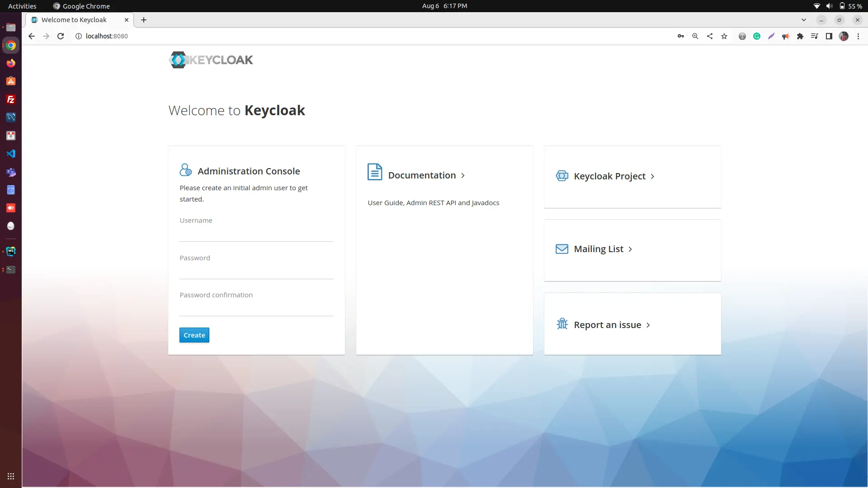Click the Create button
The image size is (868, 488).
(x=194, y=335)
